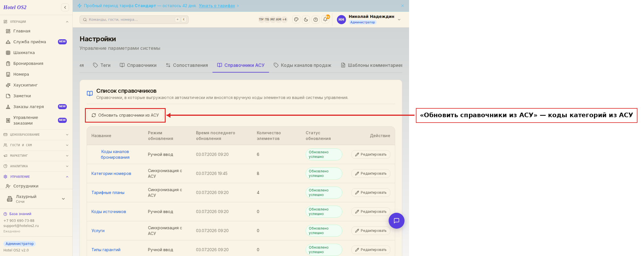Open notifications bell icon
This screenshot has width=644, height=256.
coord(325,20)
